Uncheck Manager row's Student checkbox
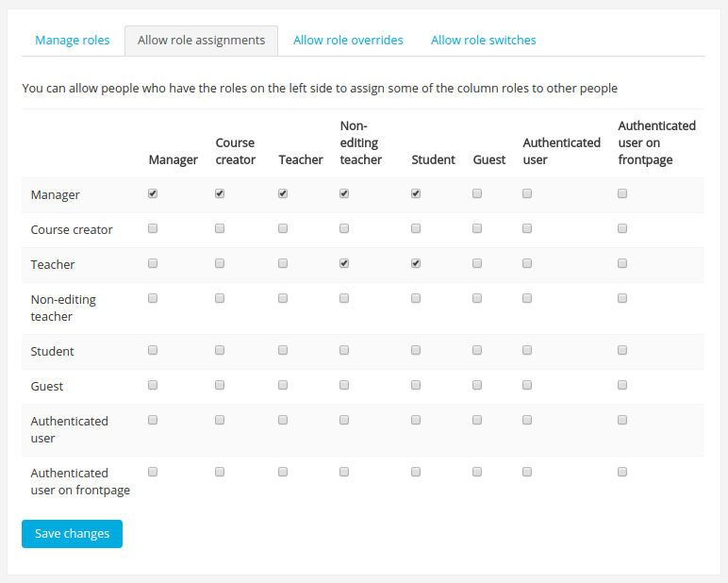The image size is (728, 583). point(416,193)
